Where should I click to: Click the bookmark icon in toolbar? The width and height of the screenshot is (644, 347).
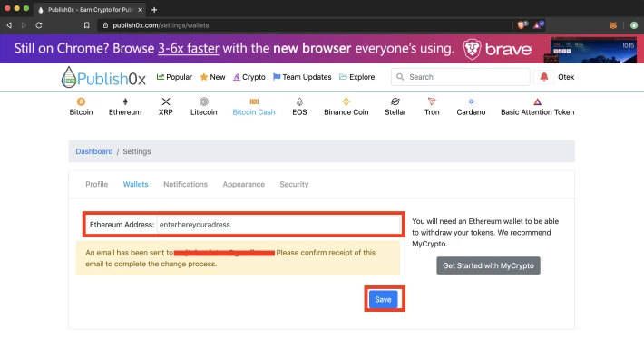pyautogui.click(x=87, y=25)
